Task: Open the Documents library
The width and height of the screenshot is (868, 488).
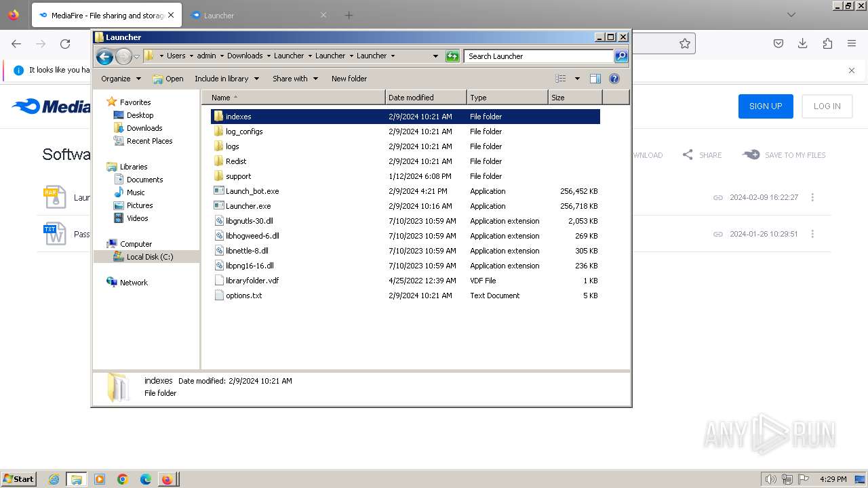Action: point(144,180)
